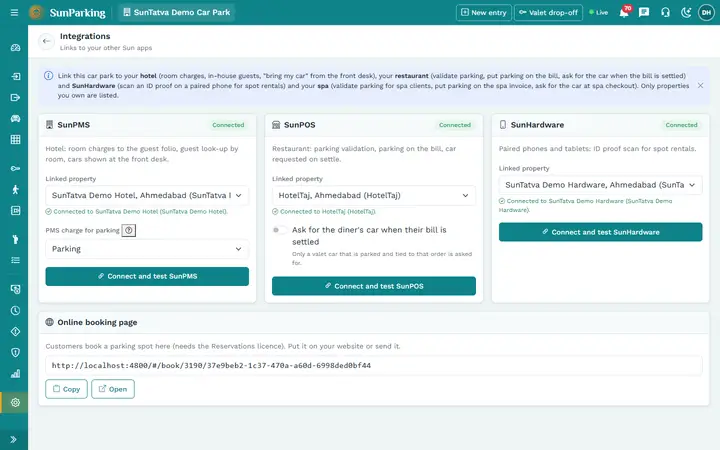The image size is (720, 450).
Task: Click the help icon beside PMS charge for parking
Action: tap(129, 231)
